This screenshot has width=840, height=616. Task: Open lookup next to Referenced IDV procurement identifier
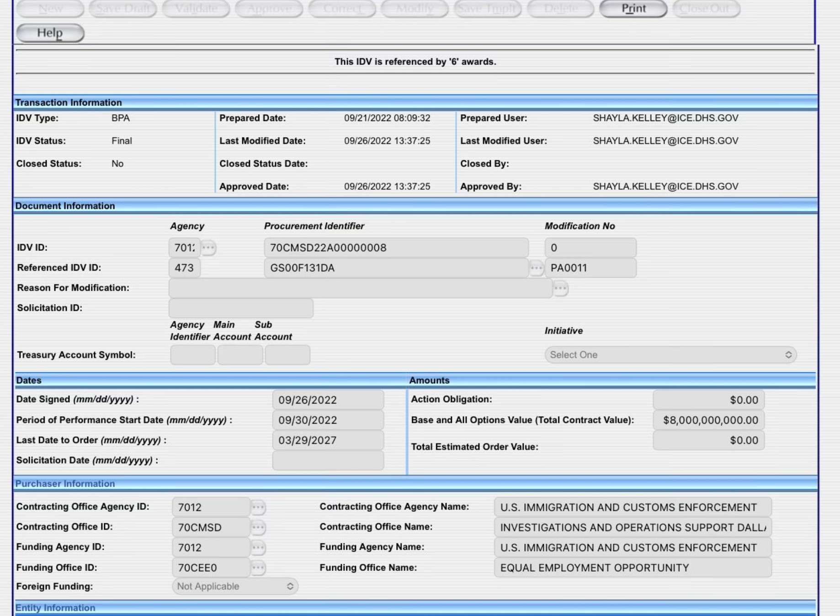(x=536, y=268)
